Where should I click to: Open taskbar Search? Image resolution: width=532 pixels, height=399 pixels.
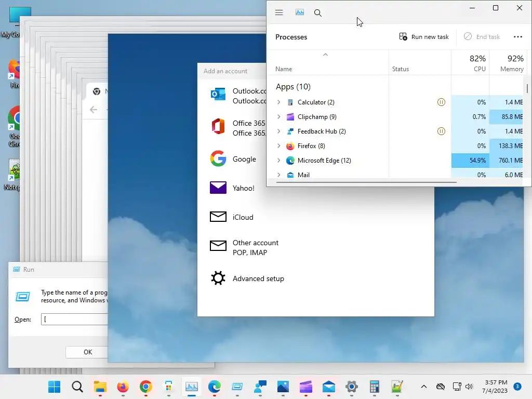[x=77, y=387]
